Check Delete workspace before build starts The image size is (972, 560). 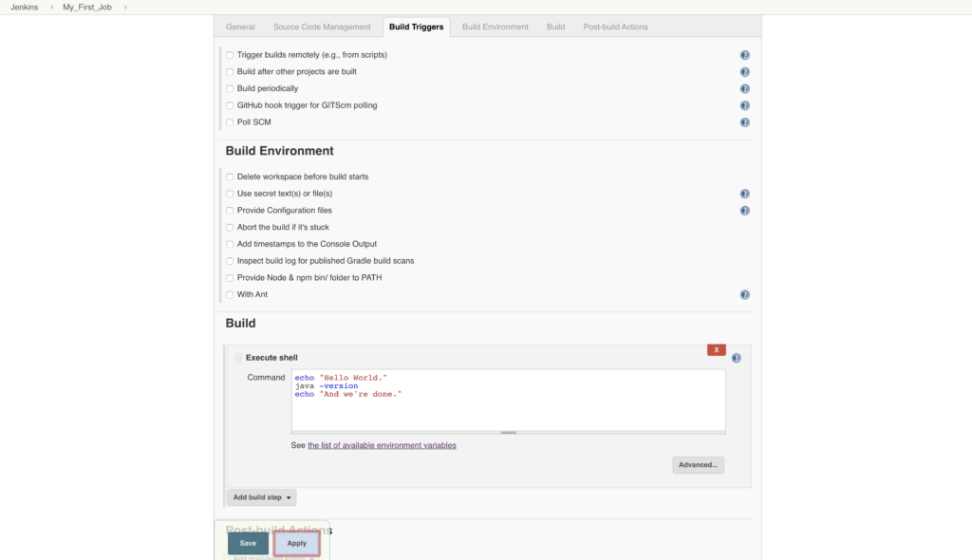(230, 177)
